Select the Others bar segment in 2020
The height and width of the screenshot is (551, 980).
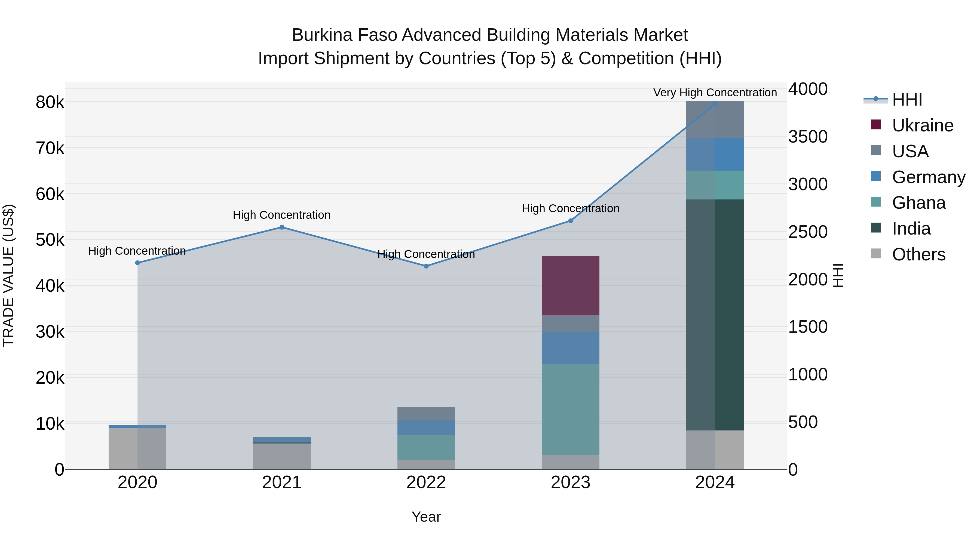tap(138, 449)
